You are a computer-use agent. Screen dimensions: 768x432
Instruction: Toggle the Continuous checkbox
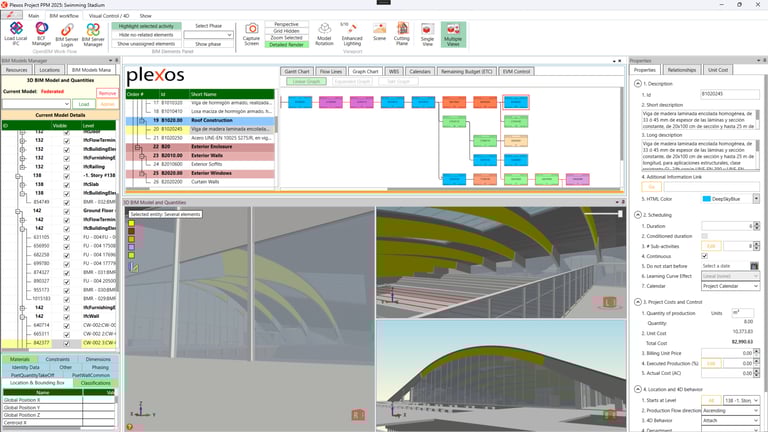[704, 256]
